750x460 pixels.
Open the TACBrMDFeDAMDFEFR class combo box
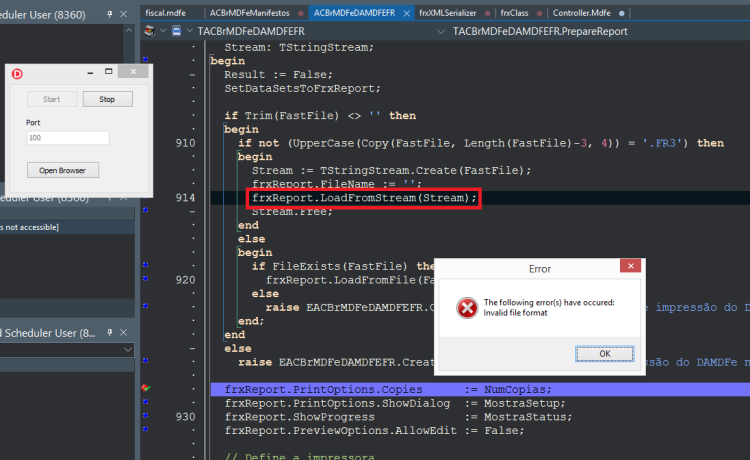(321, 31)
